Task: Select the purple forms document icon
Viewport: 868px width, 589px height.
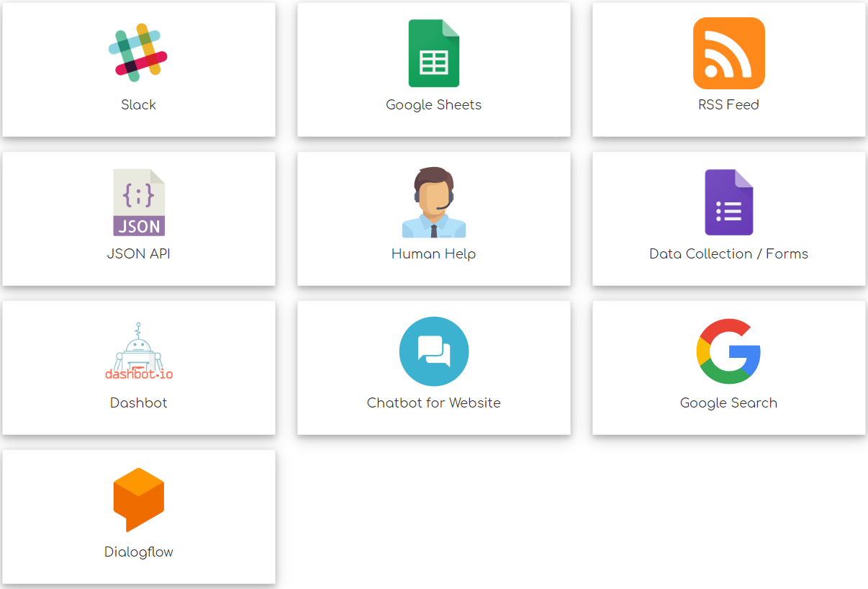Action: [728, 202]
